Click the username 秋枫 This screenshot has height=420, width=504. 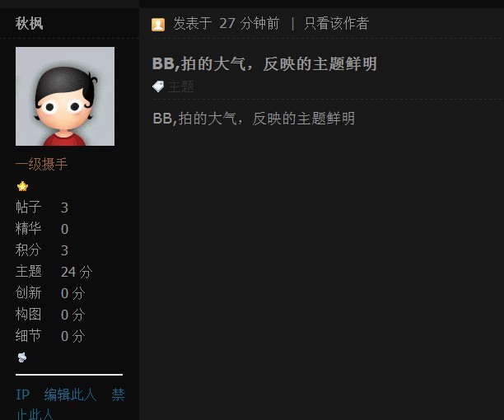30,23
